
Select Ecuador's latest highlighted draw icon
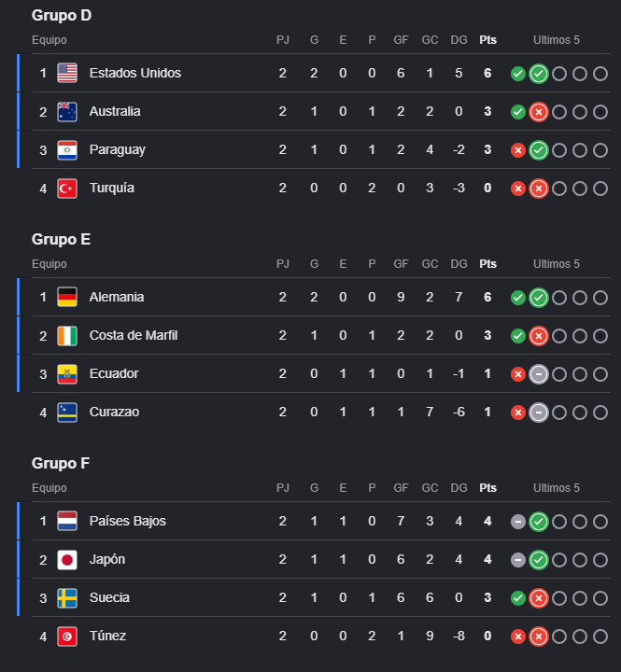(539, 374)
